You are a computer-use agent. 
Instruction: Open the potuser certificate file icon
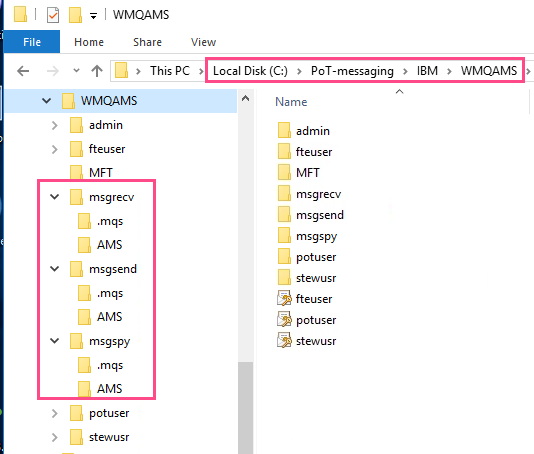coord(284,320)
